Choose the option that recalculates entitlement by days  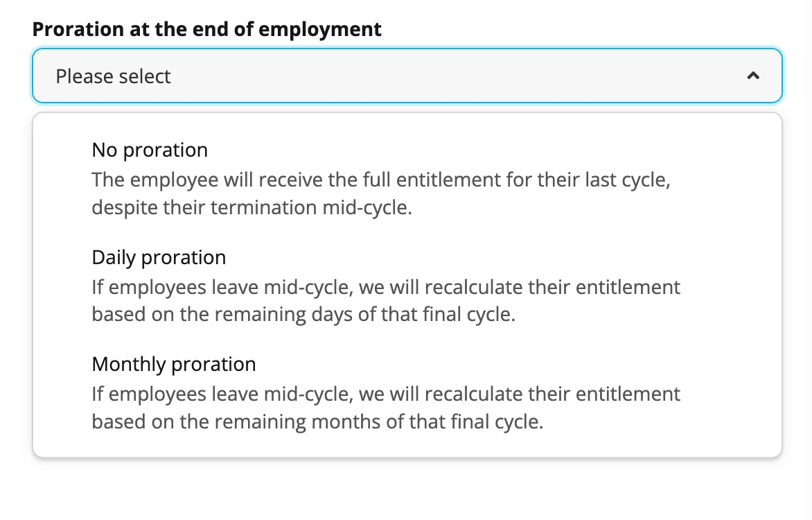(x=407, y=286)
